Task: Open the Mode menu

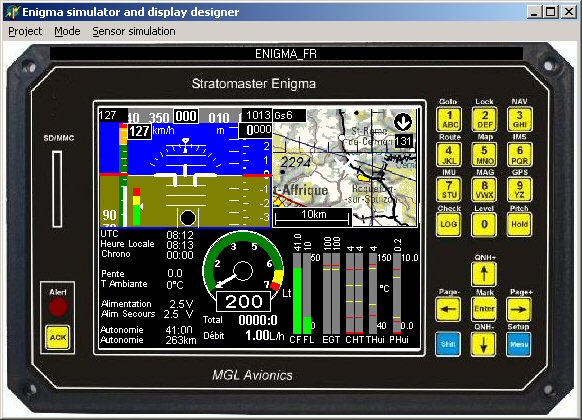Action: [67, 32]
